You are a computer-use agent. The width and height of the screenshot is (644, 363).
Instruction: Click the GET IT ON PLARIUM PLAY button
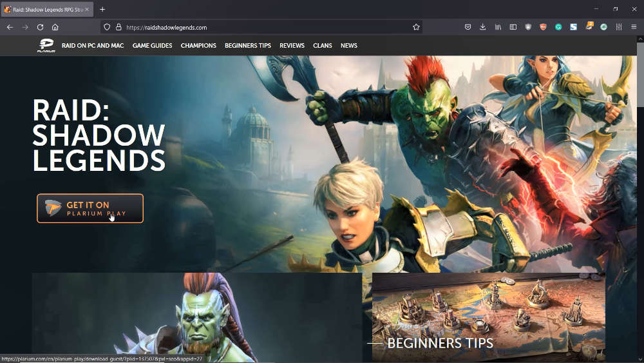point(90,208)
